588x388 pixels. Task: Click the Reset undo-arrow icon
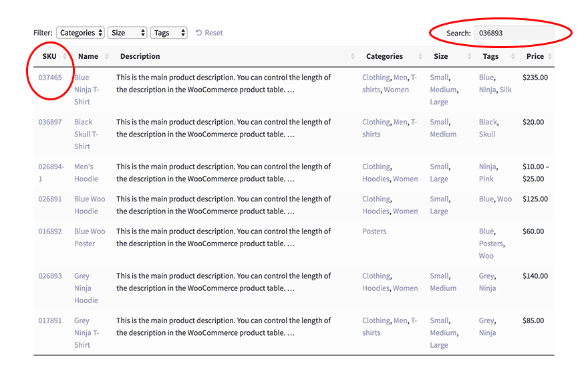click(x=198, y=32)
